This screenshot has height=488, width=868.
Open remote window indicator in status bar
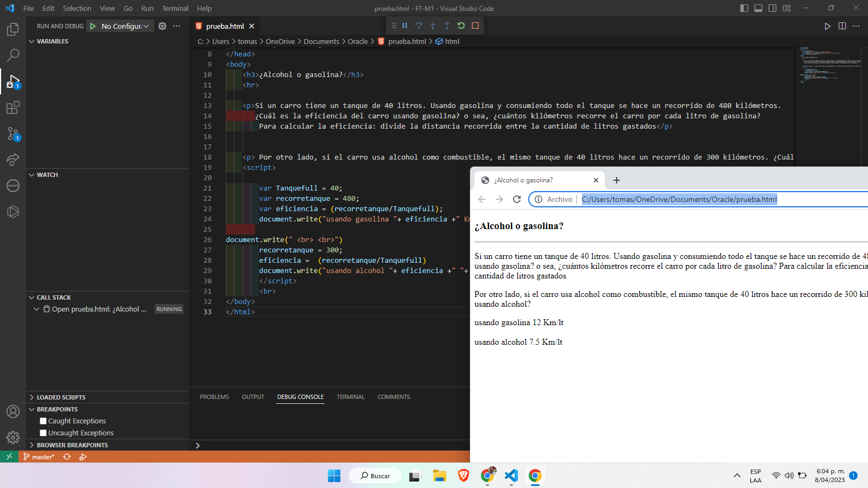tap(9, 457)
